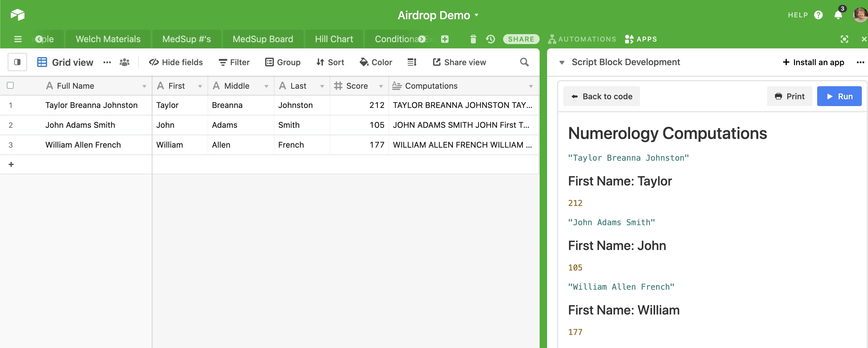Click Back to code button
This screenshot has width=868, height=348.
(x=601, y=96)
